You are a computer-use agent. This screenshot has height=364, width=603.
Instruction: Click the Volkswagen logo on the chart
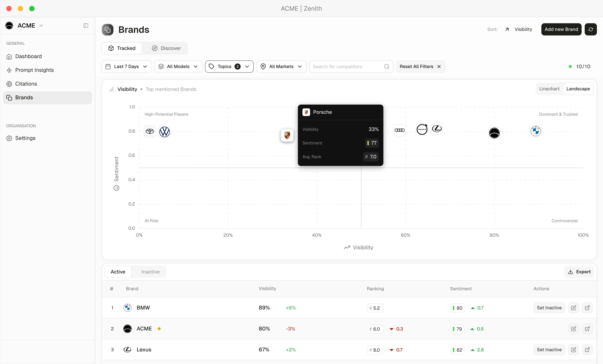click(x=164, y=132)
